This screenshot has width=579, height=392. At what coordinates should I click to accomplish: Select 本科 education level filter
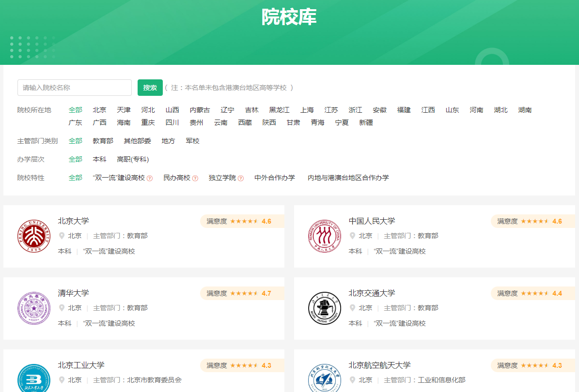[x=99, y=159]
